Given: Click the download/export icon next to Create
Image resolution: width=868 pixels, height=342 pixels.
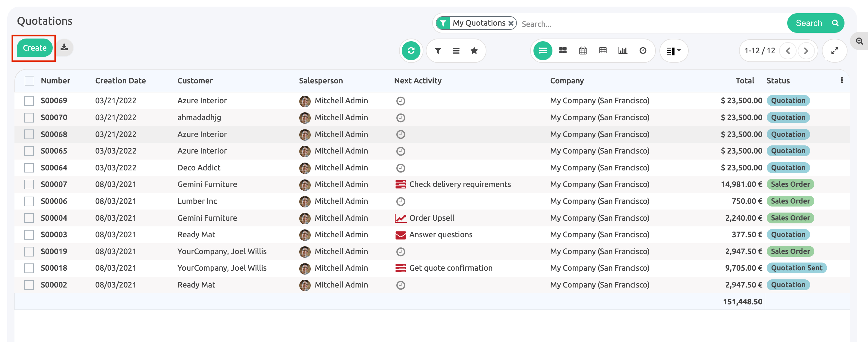Looking at the screenshot, I should [64, 48].
